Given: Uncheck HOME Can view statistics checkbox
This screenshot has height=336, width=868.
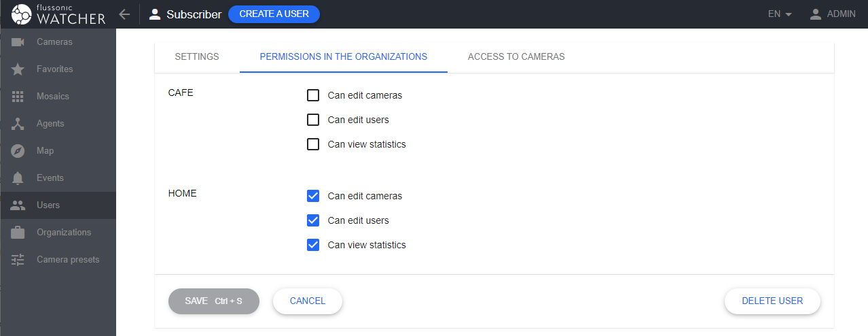Looking at the screenshot, I should click(313, 245).
